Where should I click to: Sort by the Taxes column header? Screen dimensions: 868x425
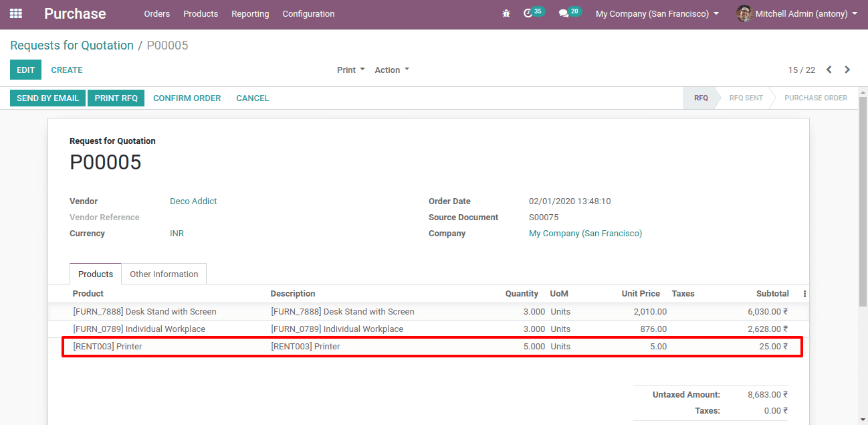click(x=683, y=293)
